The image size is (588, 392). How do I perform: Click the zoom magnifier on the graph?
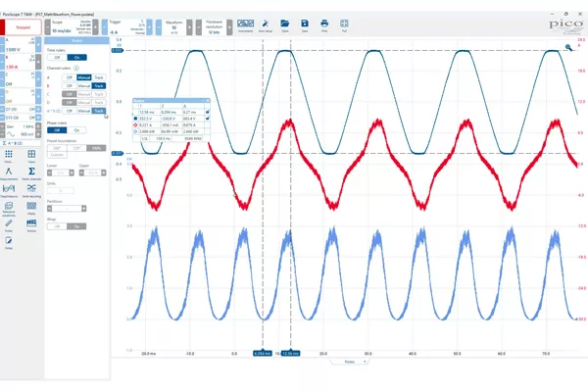568,48
